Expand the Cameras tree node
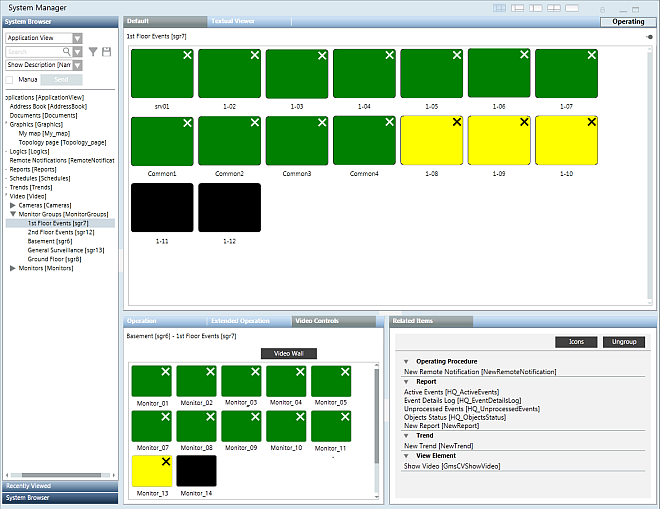Viewport: 660px width, 509px height. pos(11,204)
